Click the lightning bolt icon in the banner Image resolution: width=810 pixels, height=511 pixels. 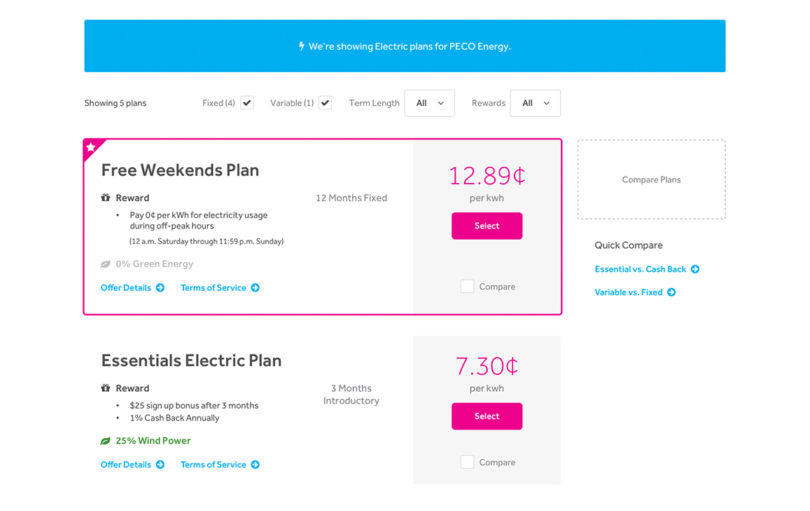(302, 46)
